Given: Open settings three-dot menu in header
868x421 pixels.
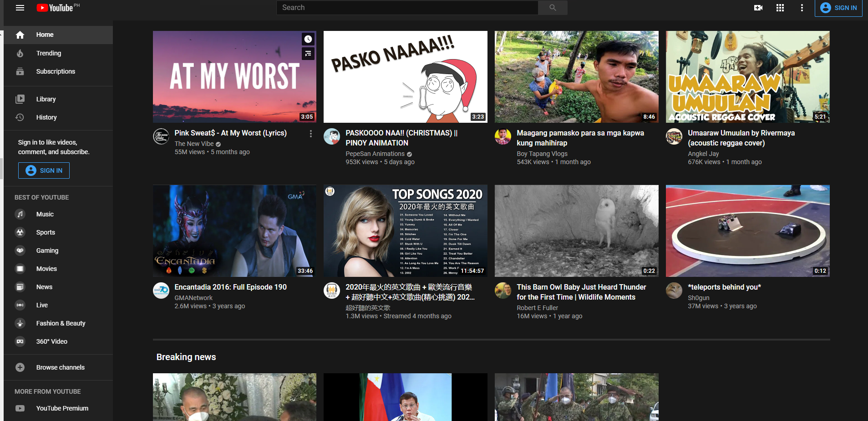Looking at the screenshot, I should tap(802, 8).
